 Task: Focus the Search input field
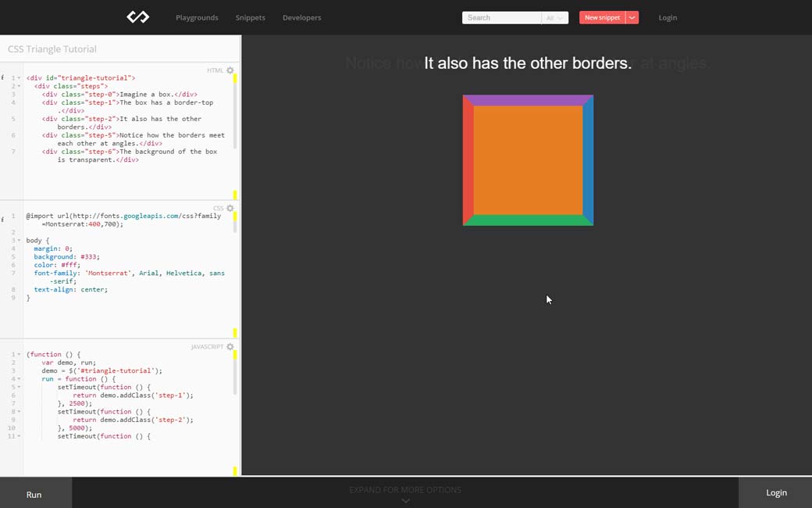click(501, 17)
